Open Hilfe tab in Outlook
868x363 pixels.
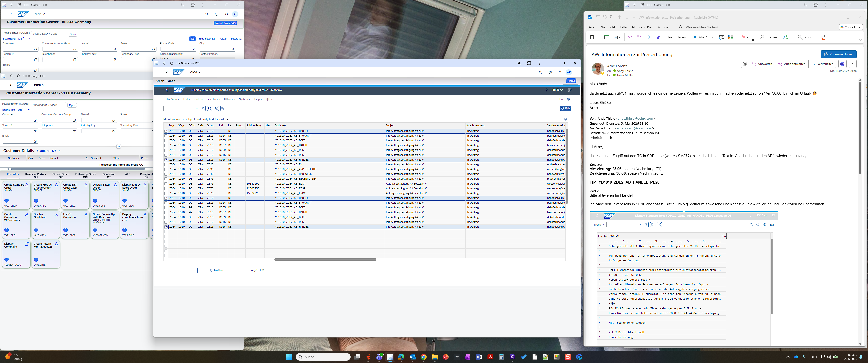623,27
